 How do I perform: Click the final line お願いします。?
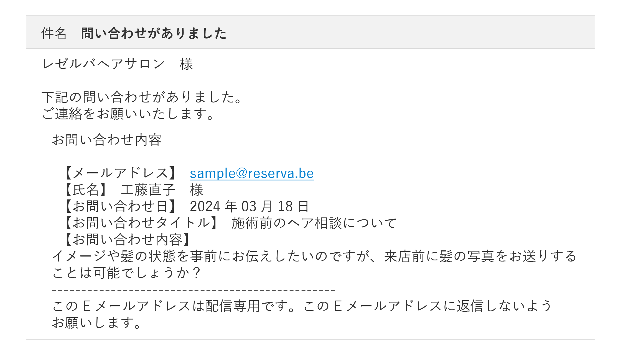tap(96, 323)
